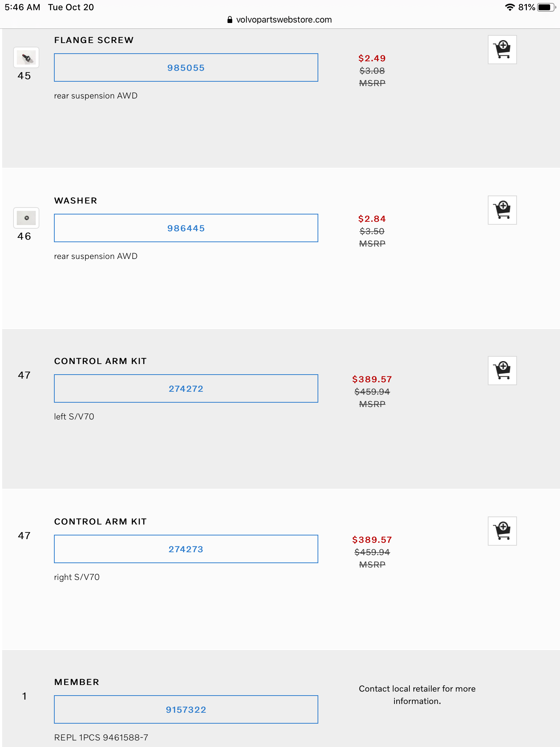Click the CONTROL ARM KIT left S/V70 title

100,361
